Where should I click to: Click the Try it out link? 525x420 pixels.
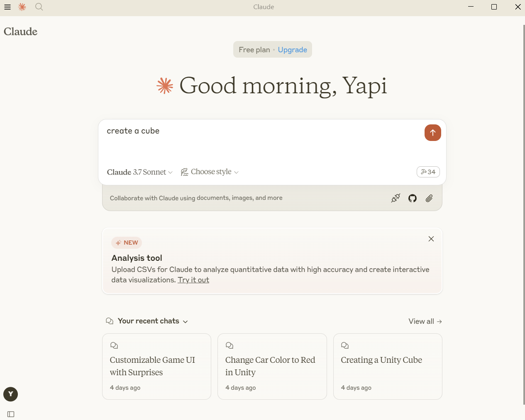coord(193,280)
